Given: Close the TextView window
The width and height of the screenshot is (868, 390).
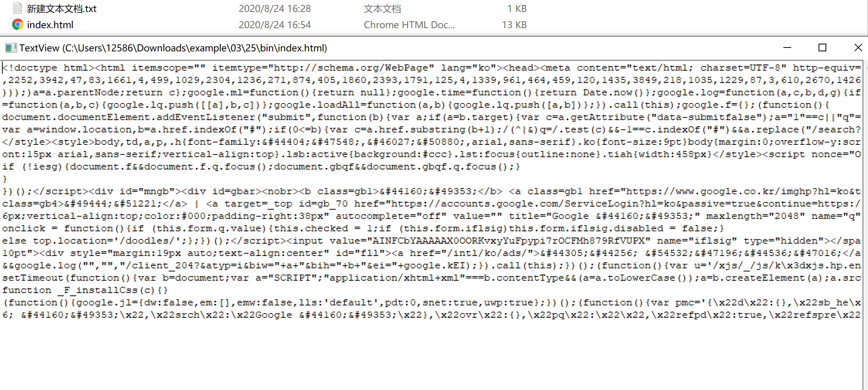Looking at the screenshot, I should click(x=858, y=48).
